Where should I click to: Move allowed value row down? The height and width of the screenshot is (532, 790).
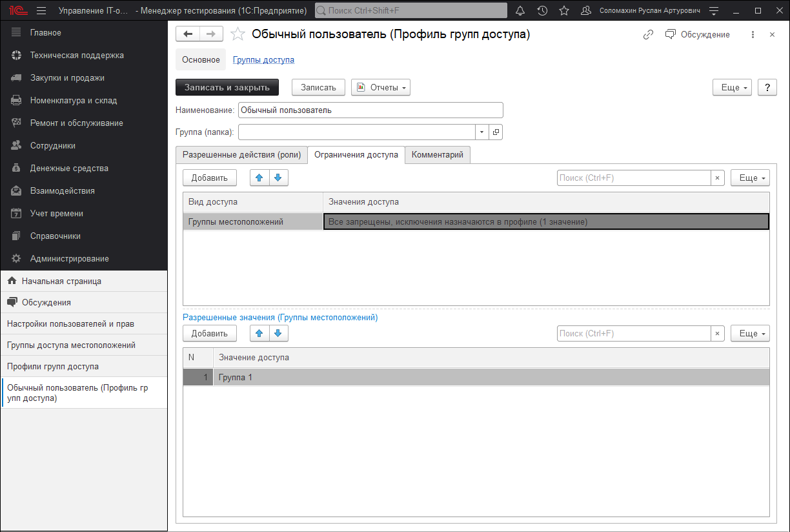[278, 333]
